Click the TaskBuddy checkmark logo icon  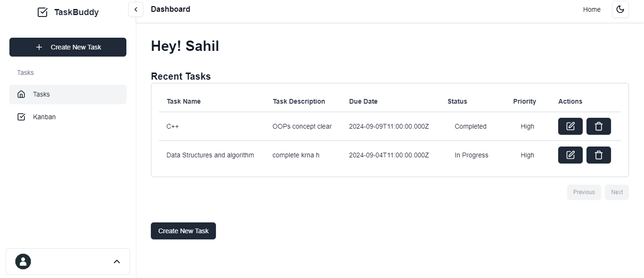click(x=42, y=12)
